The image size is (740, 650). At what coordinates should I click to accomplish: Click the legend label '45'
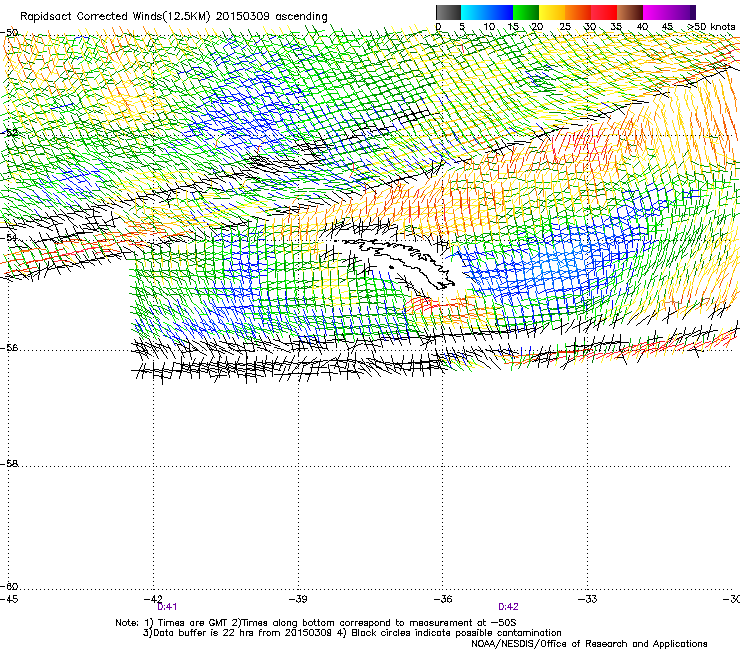pos(667,27)
